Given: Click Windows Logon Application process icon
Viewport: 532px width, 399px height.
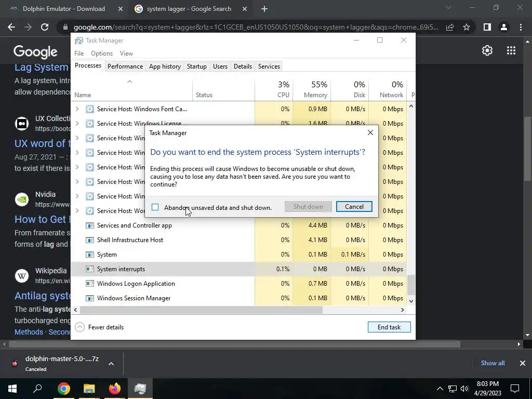Looking at the screenshot, I should [89, 284].
